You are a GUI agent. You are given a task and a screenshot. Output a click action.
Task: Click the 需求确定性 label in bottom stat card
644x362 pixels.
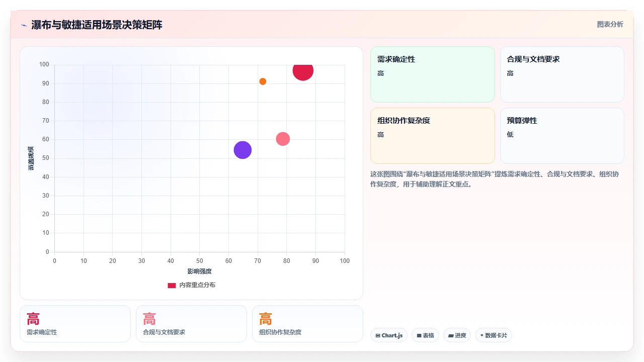[42, 332]
